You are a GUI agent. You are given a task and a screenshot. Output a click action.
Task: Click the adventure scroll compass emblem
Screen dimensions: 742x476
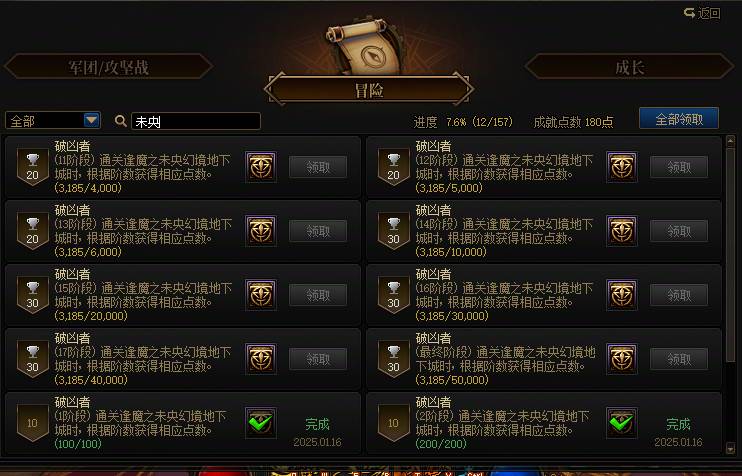coord(369,47)
